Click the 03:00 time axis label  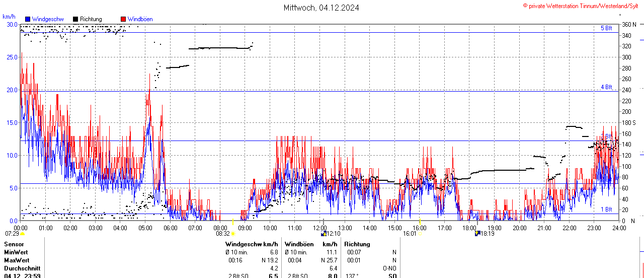(96, 228)
